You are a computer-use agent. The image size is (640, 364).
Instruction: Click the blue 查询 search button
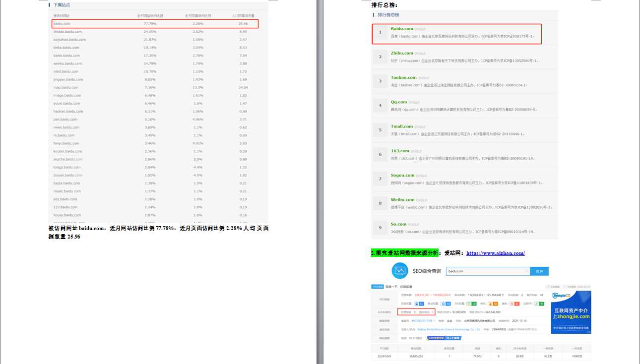539,271
